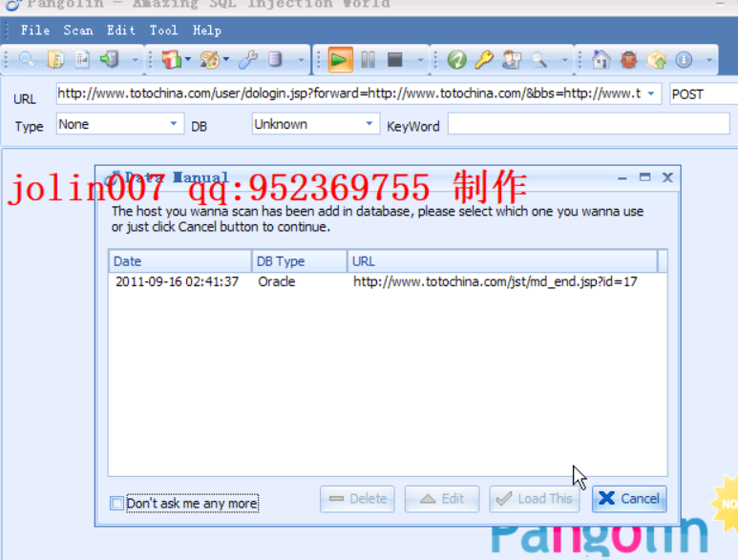
Task: Click the Delete button in dialog
Action: 357,498
